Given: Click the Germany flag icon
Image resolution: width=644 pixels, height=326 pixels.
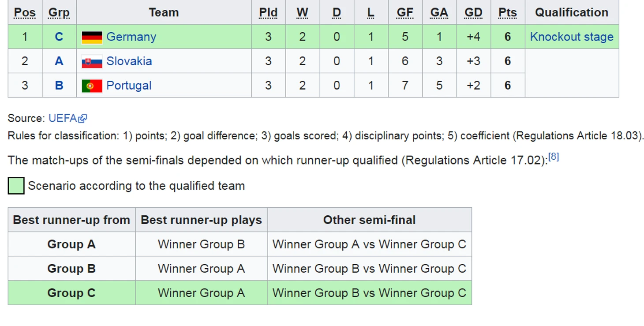Looking at the screenshot, I should tap(92, 37).
